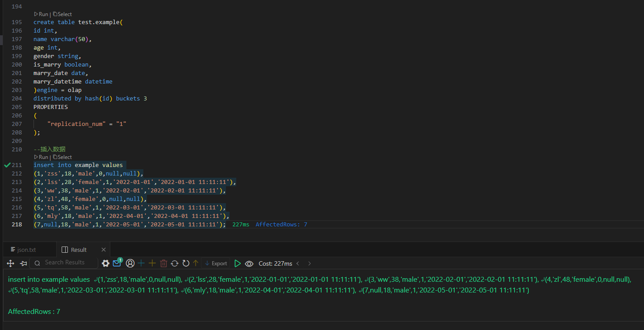Click 'Cost: 227ms' in results toolbar
This screenshot has width=644, height=330.
tap(275, 263)
